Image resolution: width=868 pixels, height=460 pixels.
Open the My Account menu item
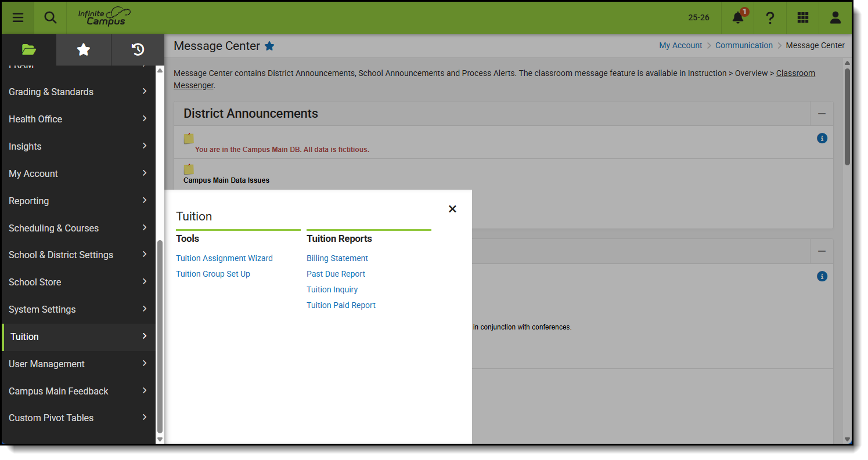click(78, 173)
